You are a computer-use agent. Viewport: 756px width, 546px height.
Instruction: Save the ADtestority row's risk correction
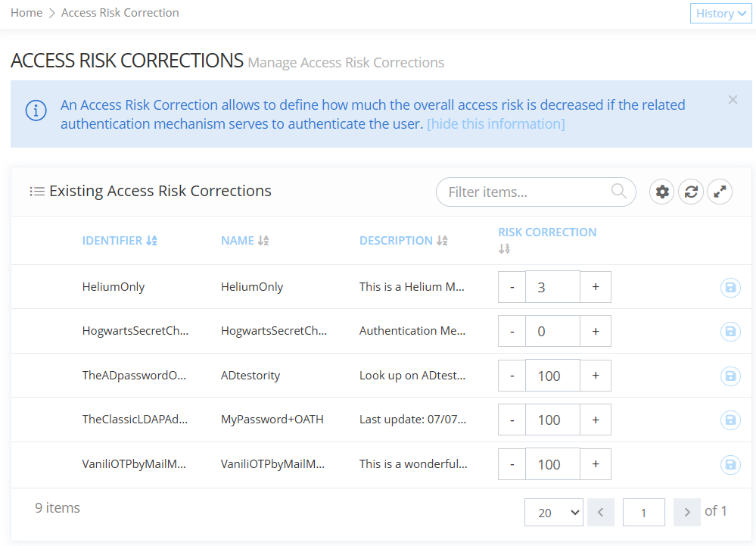pos(730,376)
